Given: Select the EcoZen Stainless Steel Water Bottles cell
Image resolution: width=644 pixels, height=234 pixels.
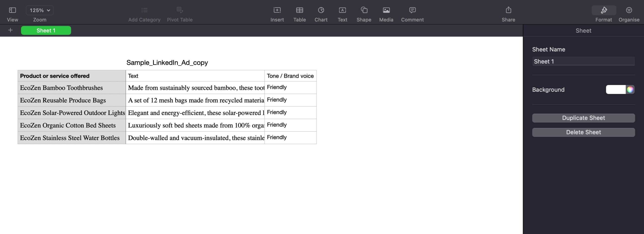Looking at the screenshot, I should 72,138.
